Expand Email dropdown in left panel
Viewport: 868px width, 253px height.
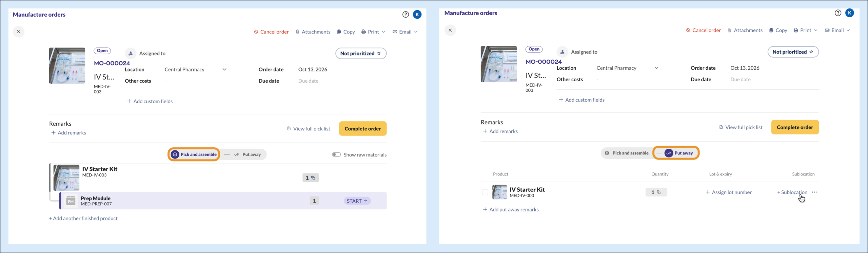click(405, 32)
